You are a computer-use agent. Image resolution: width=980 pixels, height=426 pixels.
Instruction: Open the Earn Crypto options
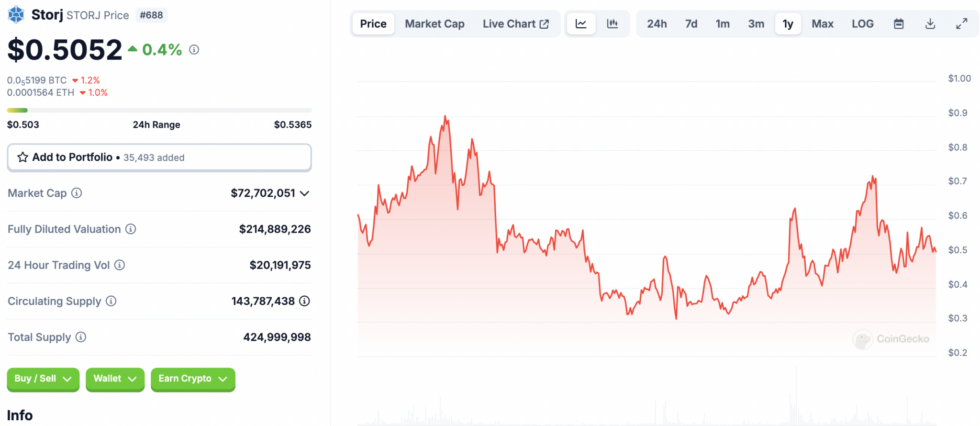pyautogui.click(x=192, y=379)
